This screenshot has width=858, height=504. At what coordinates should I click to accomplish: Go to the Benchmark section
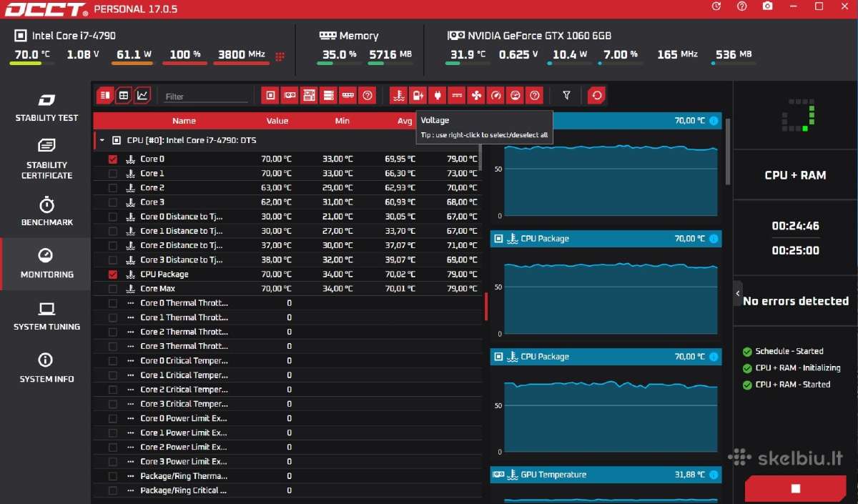click(x=46, y=212)
